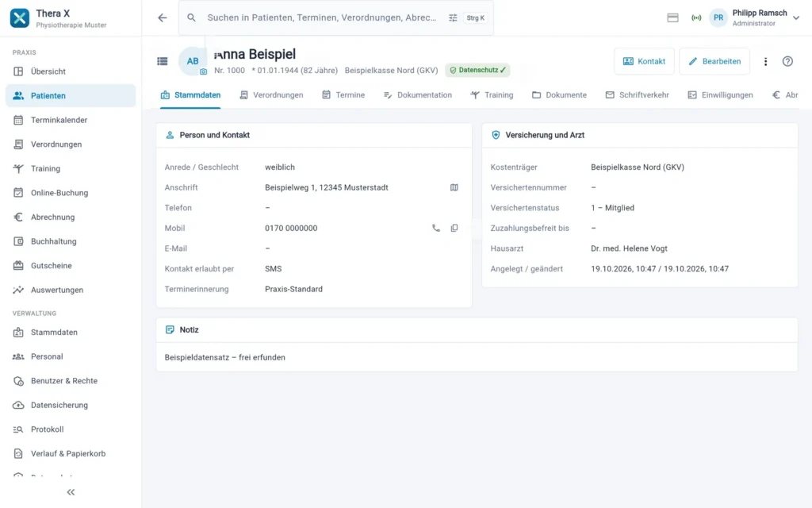812x508 pixels.
Task: Open Verlauf & Papierkorb in the sidebar
Action: (71, 454)
